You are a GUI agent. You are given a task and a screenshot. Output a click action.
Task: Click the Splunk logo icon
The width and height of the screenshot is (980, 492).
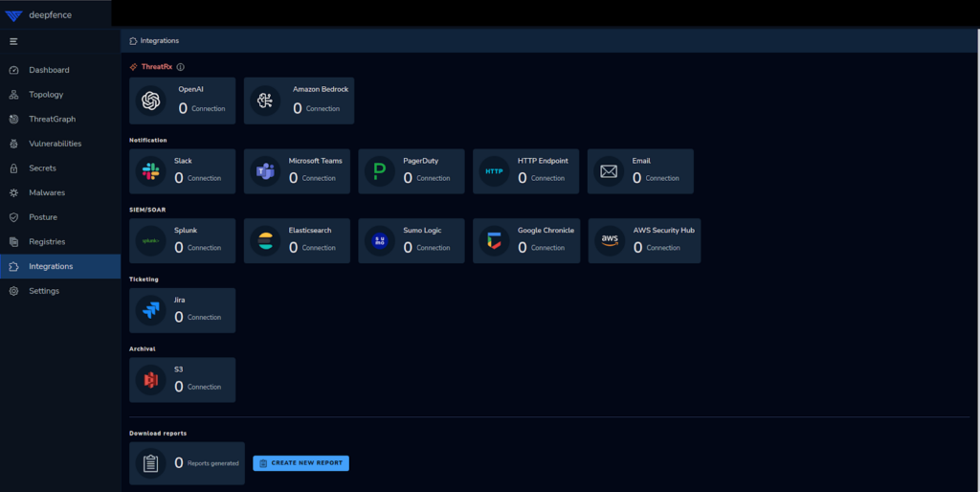[150, 240]
